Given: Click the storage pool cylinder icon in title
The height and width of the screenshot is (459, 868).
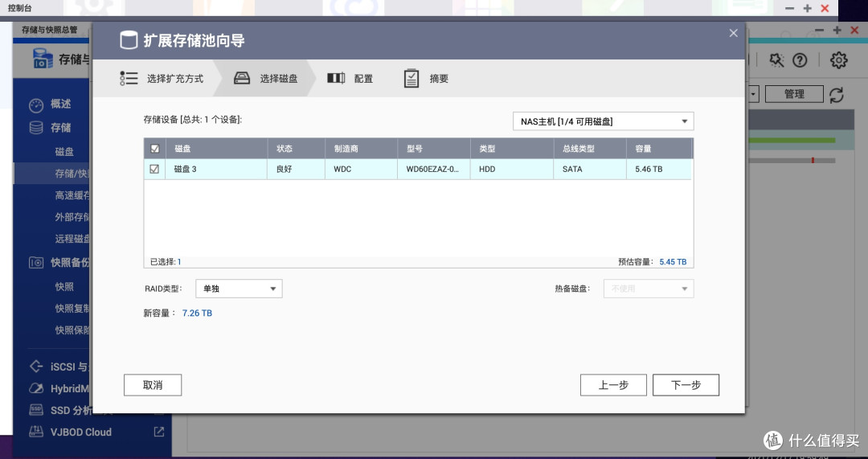Looking at the screenshot, I should (129, 40).
